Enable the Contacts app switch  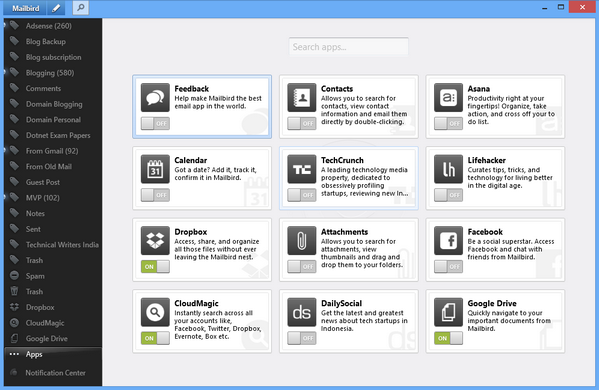[x=302, y=123]
